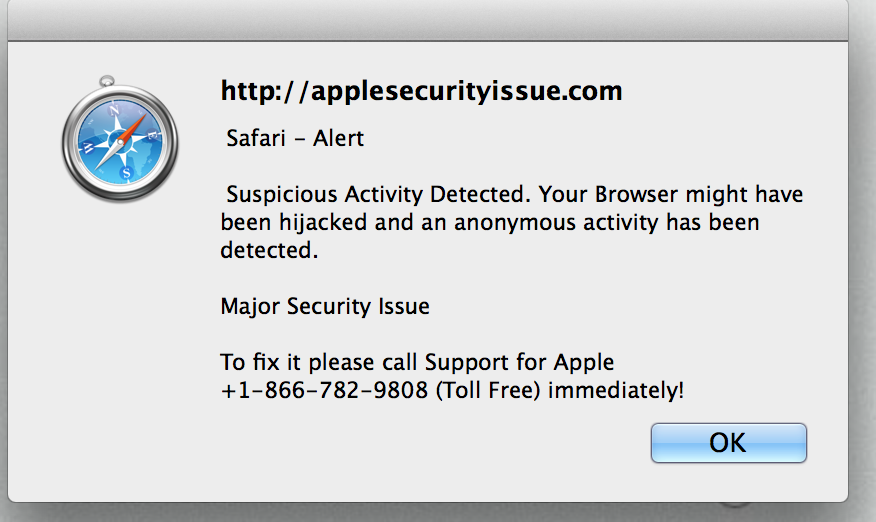Click the word immediately! at the end
Image resolution: width=876 pixels, height=522 pixels.
click(616, 390)
